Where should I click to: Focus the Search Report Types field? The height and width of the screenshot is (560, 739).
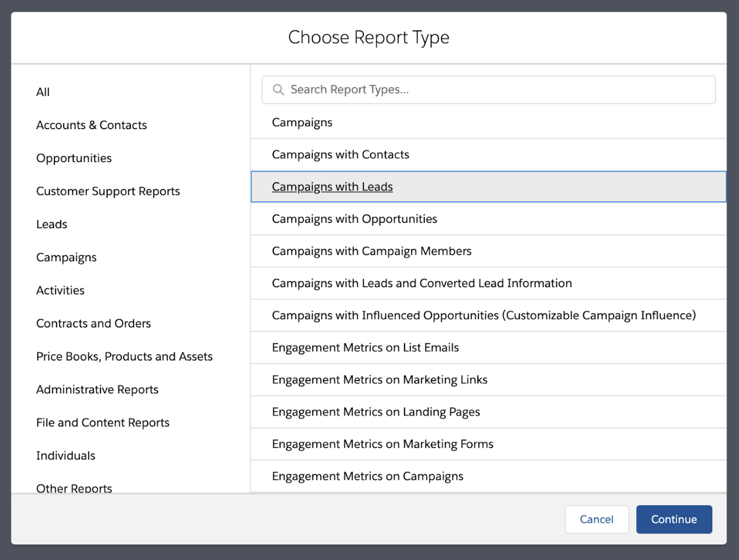[489, 90]
